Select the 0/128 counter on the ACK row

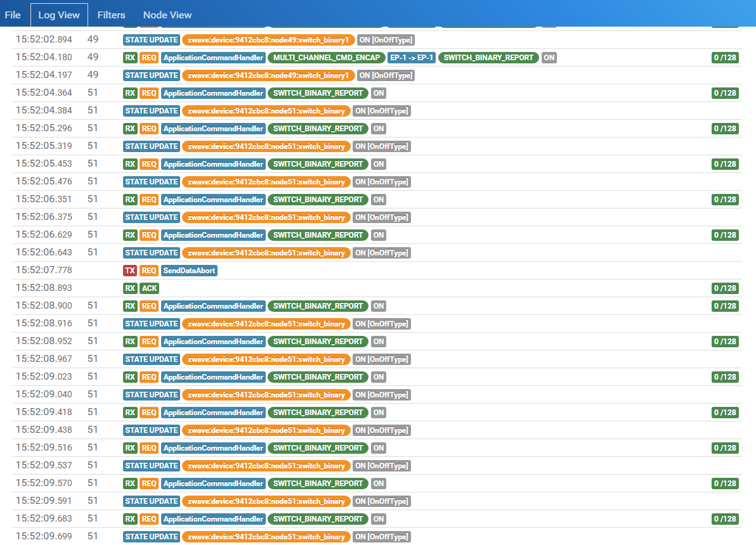(x=725, y=288)
